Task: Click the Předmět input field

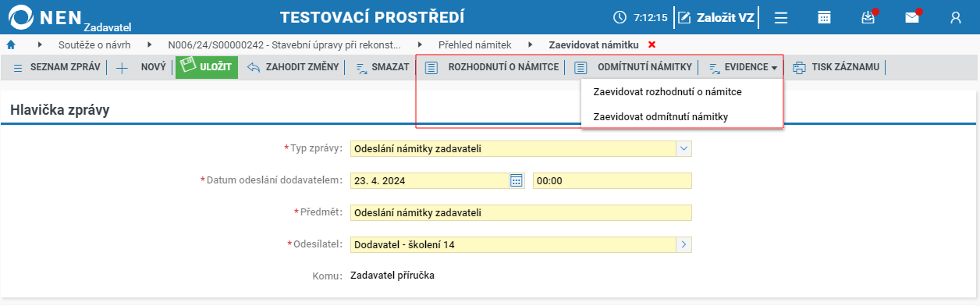Action: click(x=521, y=212)
